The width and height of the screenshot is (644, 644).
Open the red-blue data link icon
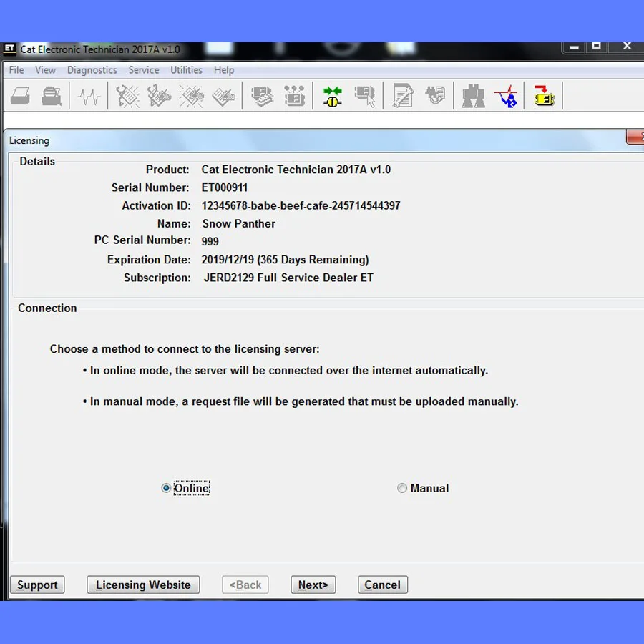point(506,97)
